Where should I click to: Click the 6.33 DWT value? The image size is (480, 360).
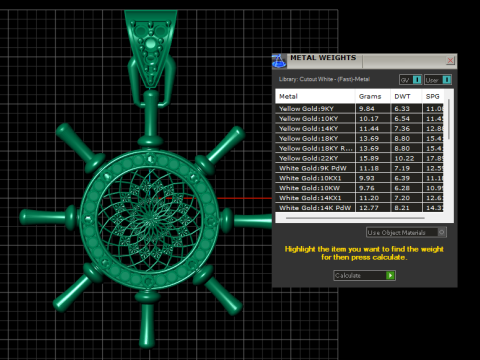click(402, 109)
